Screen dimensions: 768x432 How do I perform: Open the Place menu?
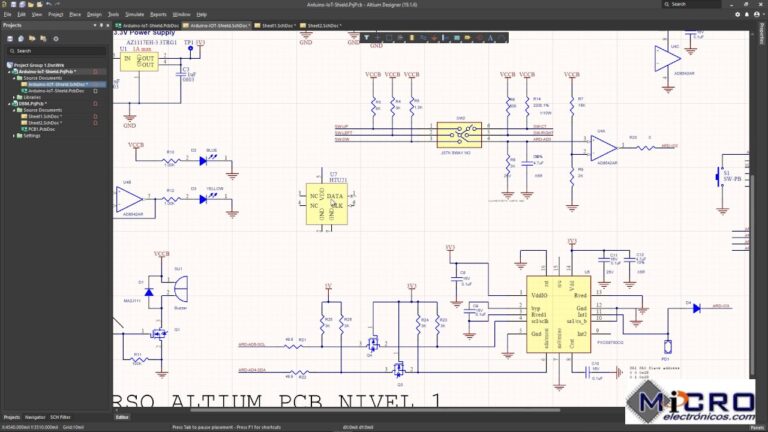pos(75,15)
